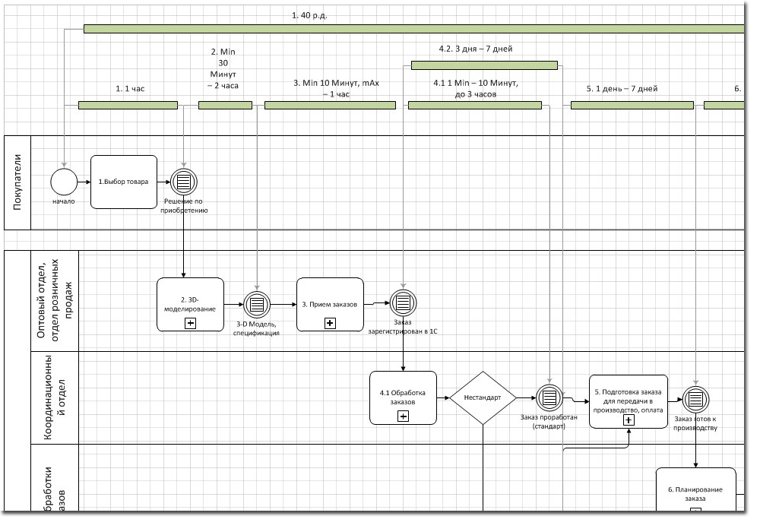The image size is (760, 532).
Task: Click the "5. 1 день – 7 дней" duration bar
Action: (632, 105)
